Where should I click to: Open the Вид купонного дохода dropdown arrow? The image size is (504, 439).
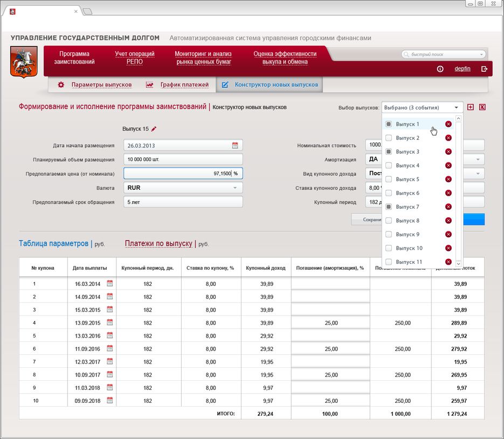pyautogui.click(x=478, y=174)
